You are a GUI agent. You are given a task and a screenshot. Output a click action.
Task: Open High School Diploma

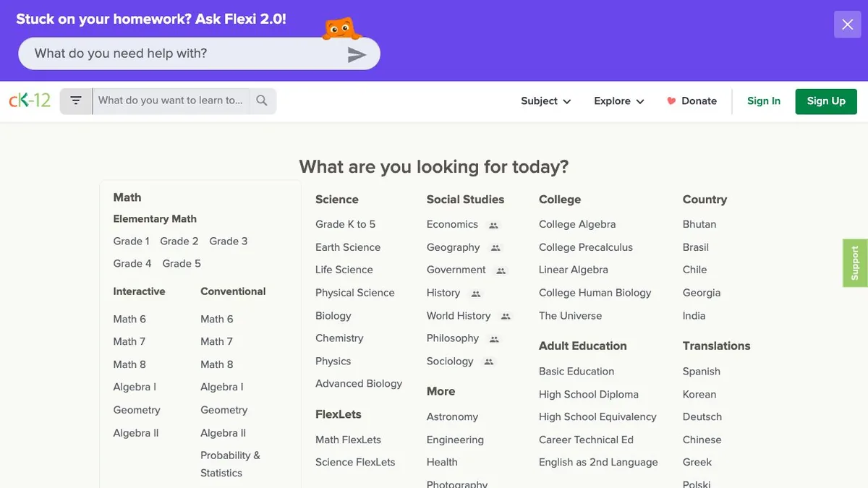tap(589, 395)
